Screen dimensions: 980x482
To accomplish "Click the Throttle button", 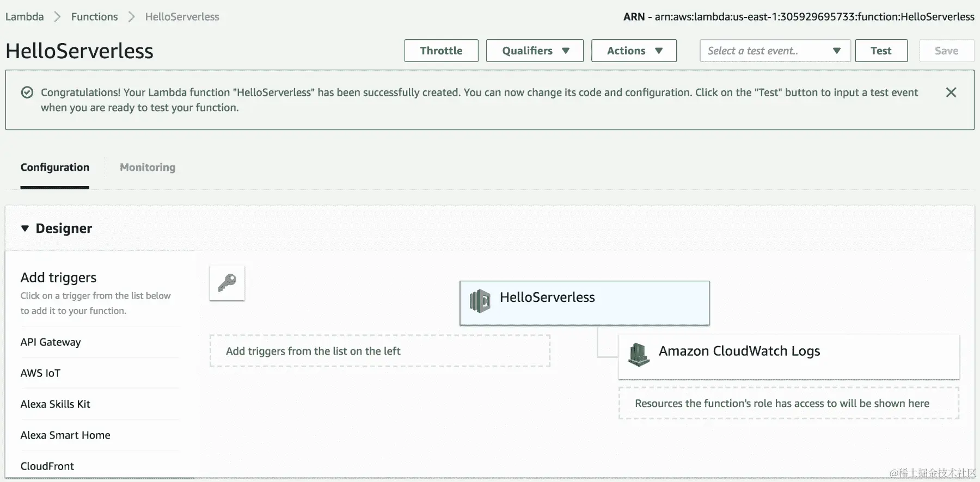I will (442, 51).
